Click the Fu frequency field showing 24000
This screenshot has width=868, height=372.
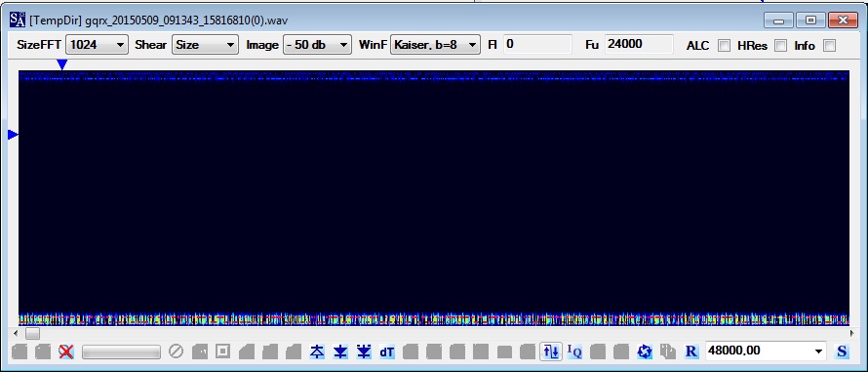(x=639, y=44)
